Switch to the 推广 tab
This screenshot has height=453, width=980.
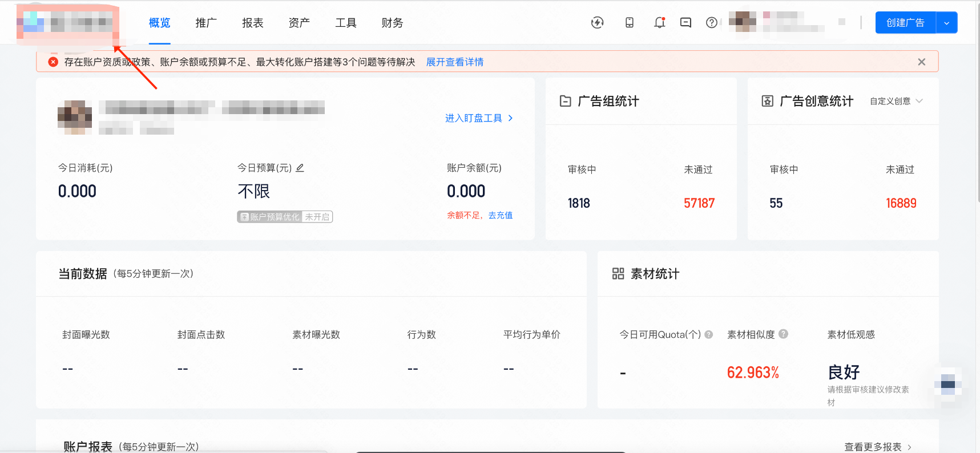(206, 23)
